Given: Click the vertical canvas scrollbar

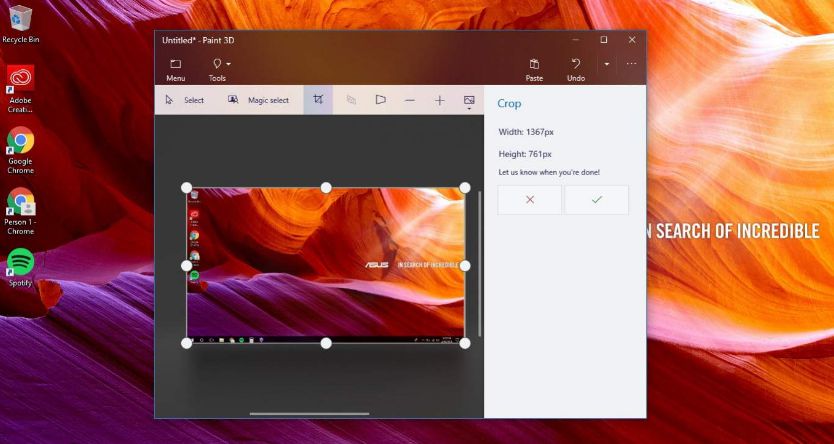Looking at the screenshot, I should [x=480, y=264].
